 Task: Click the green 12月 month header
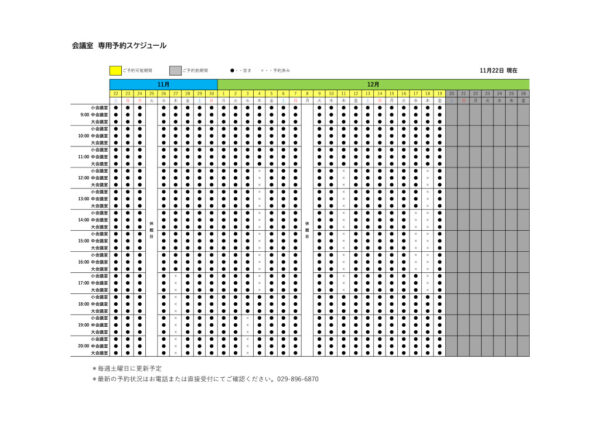pyautogui.click(x=373, y=84)
